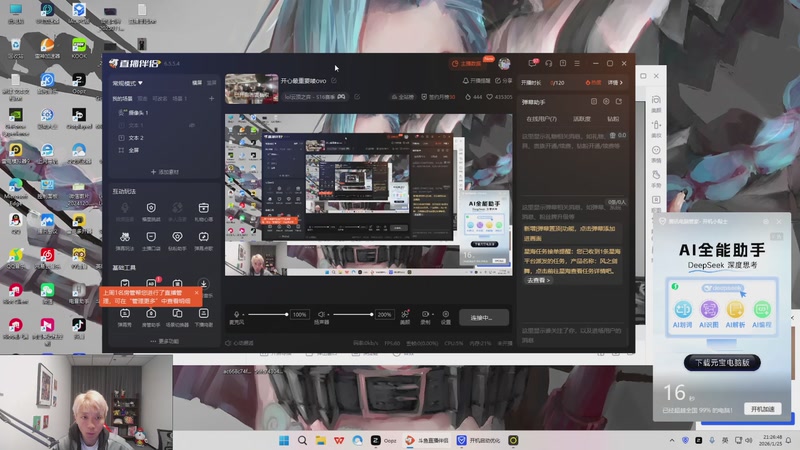Click the 连接中 start streaming button

tap(484, 317)
